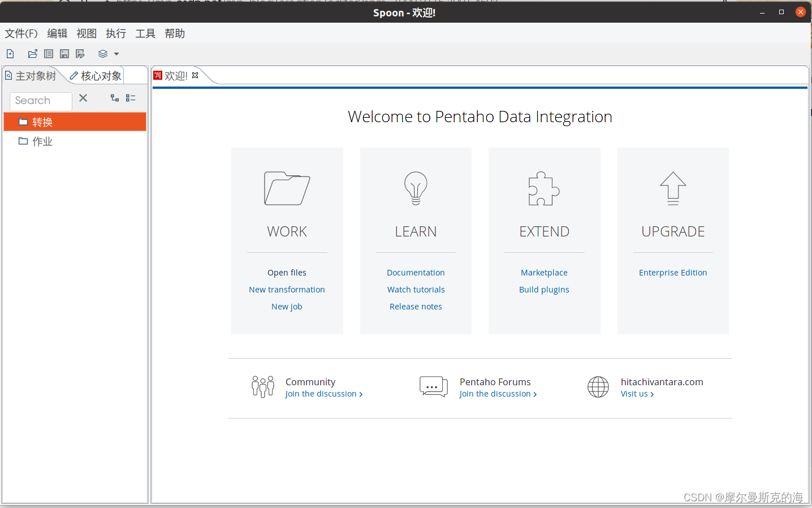Click the Save As toolbar icon
This screenshot has height=508, width=812.
click(80, 54)
